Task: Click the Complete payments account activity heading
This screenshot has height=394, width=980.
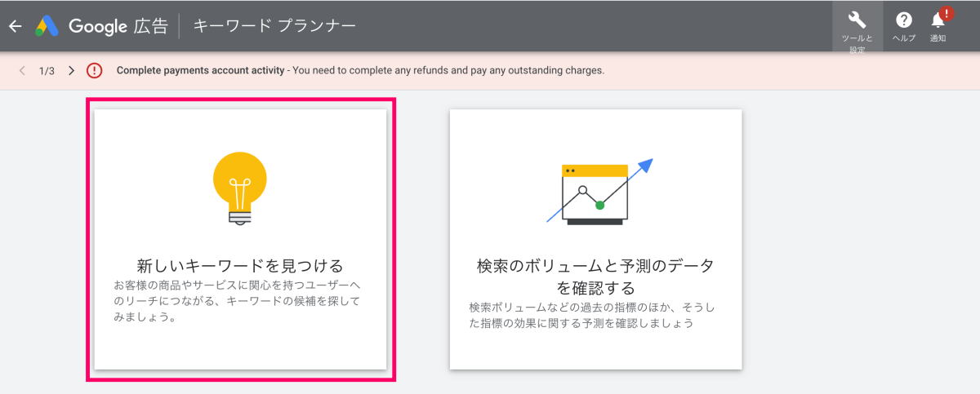Action: (x=200, y=70)
